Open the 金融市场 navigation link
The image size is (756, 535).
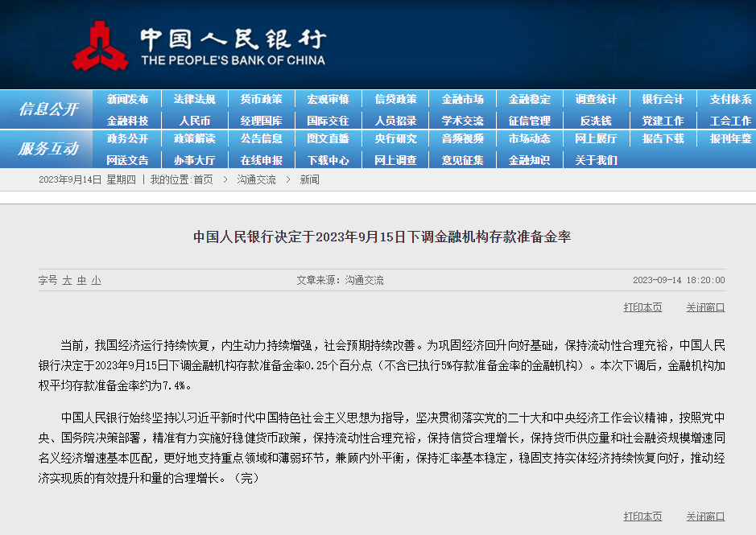coord(462,99)
